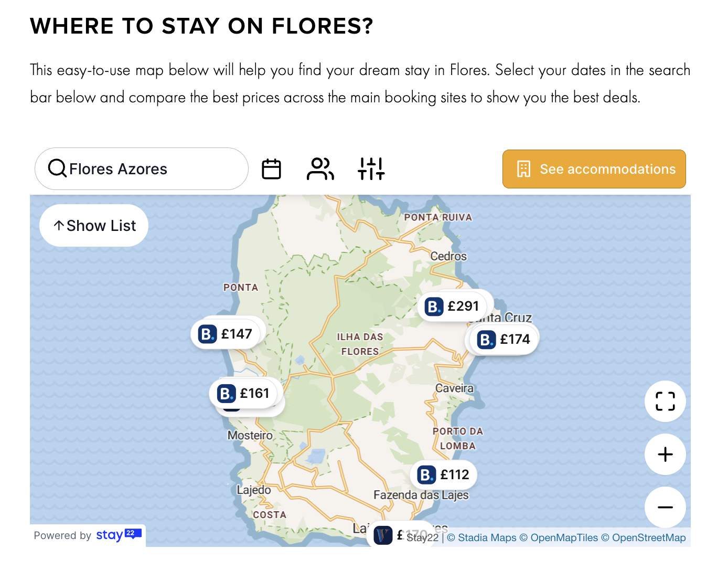This screenshot has width=728, height=570.
Task: Expand the accommodations list with Show List
Action: (x=93, y=225)
